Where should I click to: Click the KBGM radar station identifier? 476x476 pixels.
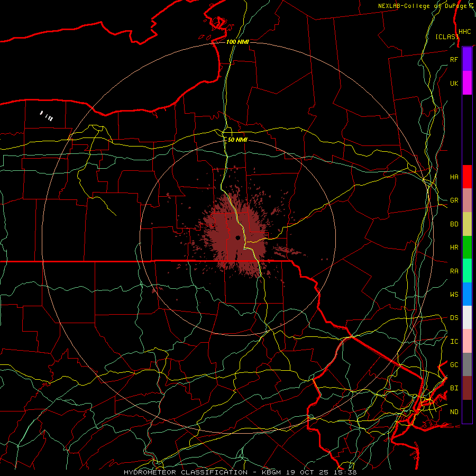click(x=272, y=472)
